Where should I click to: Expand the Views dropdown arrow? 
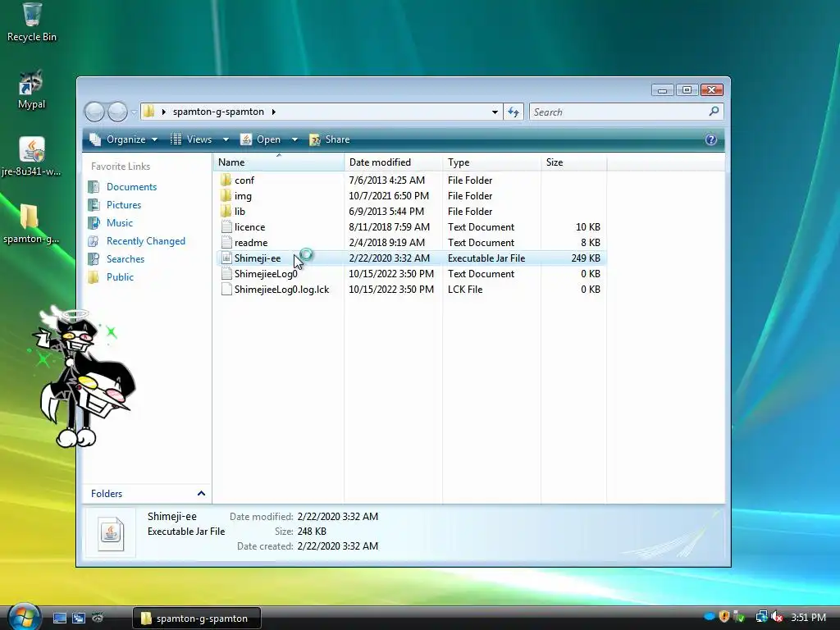[x=226, y=139]
